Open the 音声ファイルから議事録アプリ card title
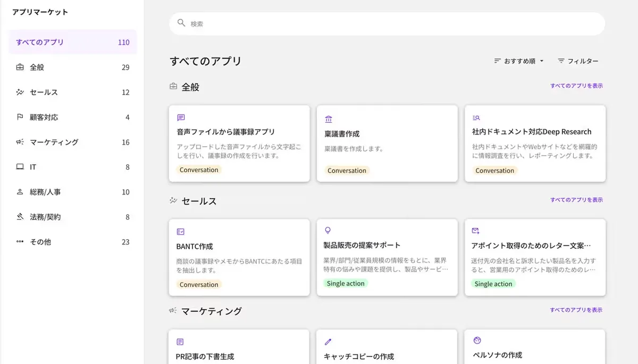 coord(225,132)
